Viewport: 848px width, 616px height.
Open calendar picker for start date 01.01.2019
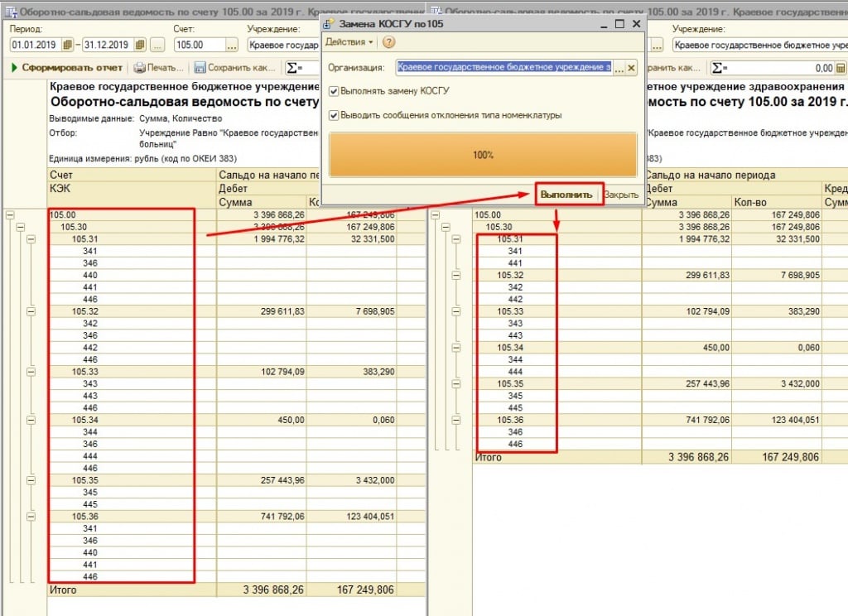67,45
